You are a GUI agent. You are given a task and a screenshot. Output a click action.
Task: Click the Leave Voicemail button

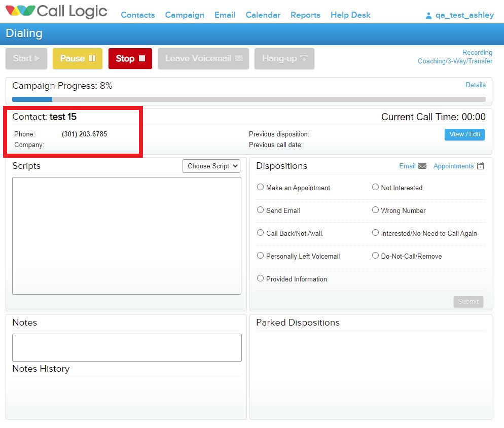[204, 59]
